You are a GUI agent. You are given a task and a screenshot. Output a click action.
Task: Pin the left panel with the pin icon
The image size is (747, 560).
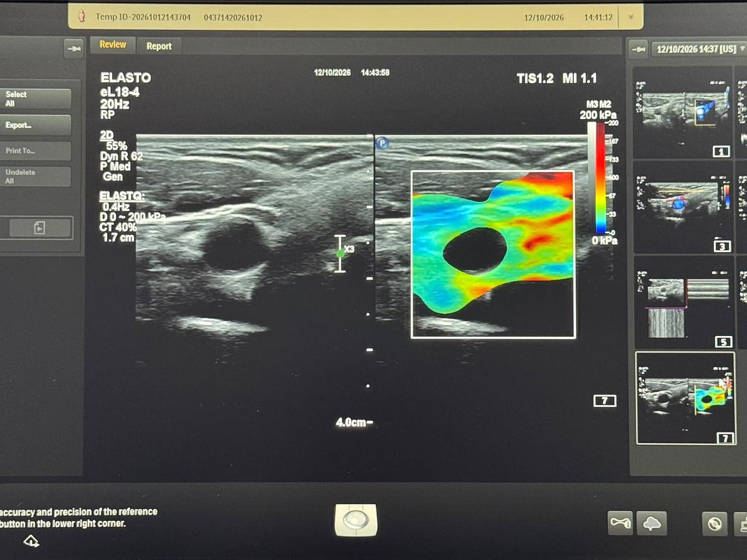click(73, 49)
